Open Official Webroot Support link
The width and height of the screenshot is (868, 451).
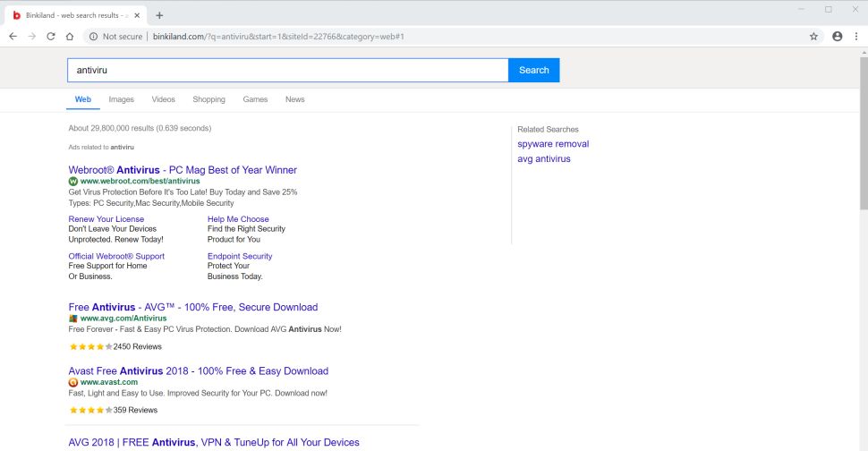tap(116, 256)
